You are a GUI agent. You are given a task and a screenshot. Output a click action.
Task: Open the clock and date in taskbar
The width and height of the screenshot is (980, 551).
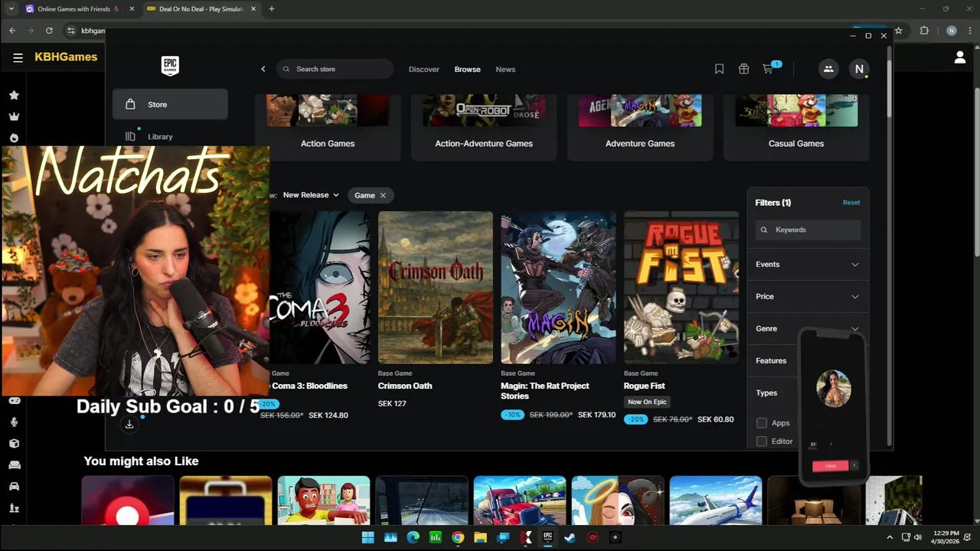pos(944,537)
